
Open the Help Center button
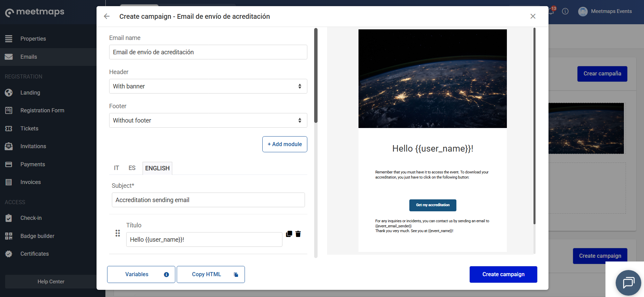[x=51, y=282]
